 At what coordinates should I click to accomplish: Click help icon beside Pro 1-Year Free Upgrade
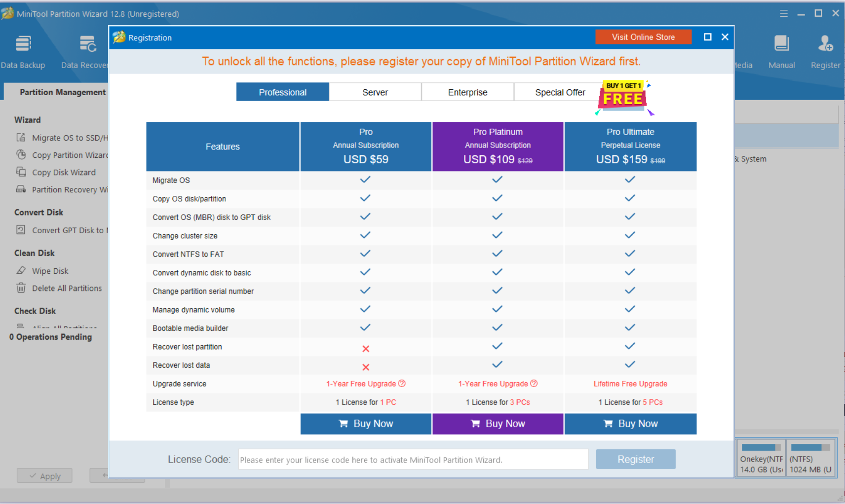[x=402, y=383]
